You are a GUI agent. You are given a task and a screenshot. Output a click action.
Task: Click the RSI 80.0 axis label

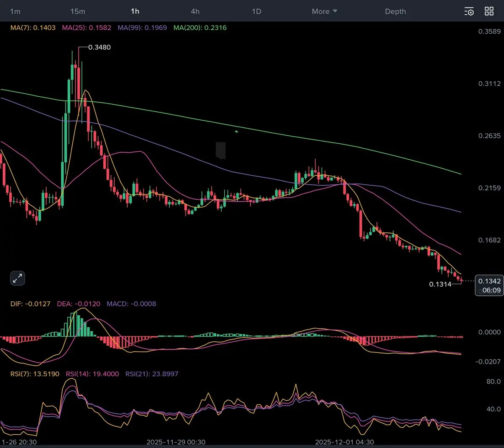pos(493,382)
